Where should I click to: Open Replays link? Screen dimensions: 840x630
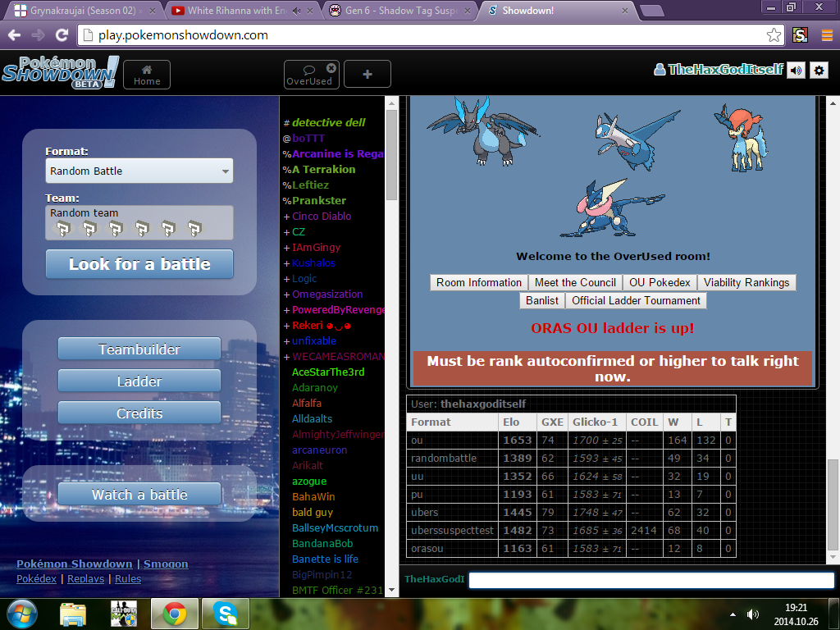[x=85, y=579]
